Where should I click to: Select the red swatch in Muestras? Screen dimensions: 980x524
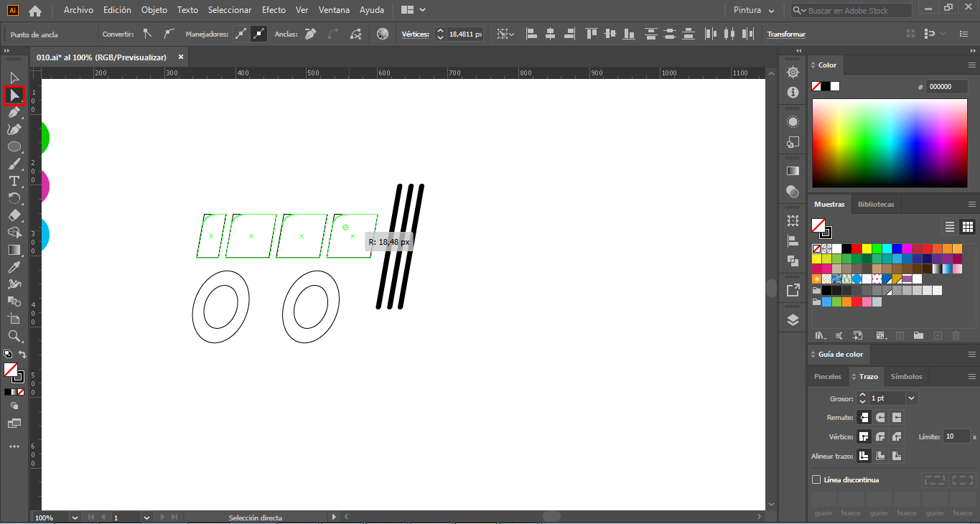point(857,248)
